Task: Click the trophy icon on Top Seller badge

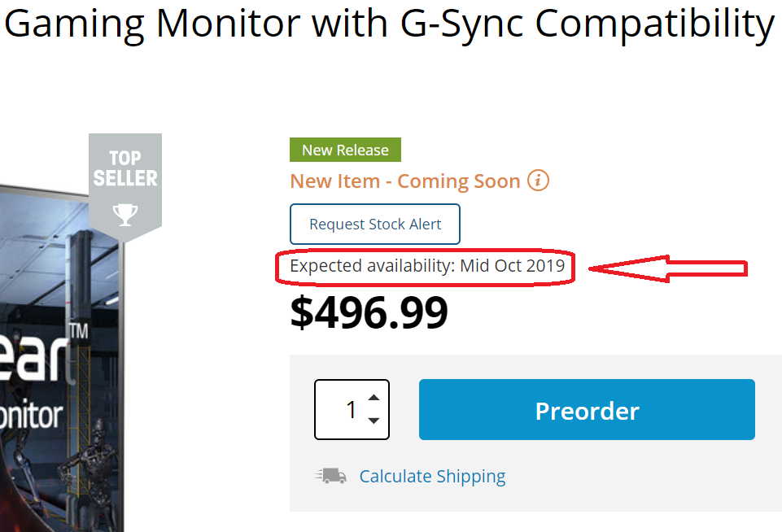Action: point(125,214)
